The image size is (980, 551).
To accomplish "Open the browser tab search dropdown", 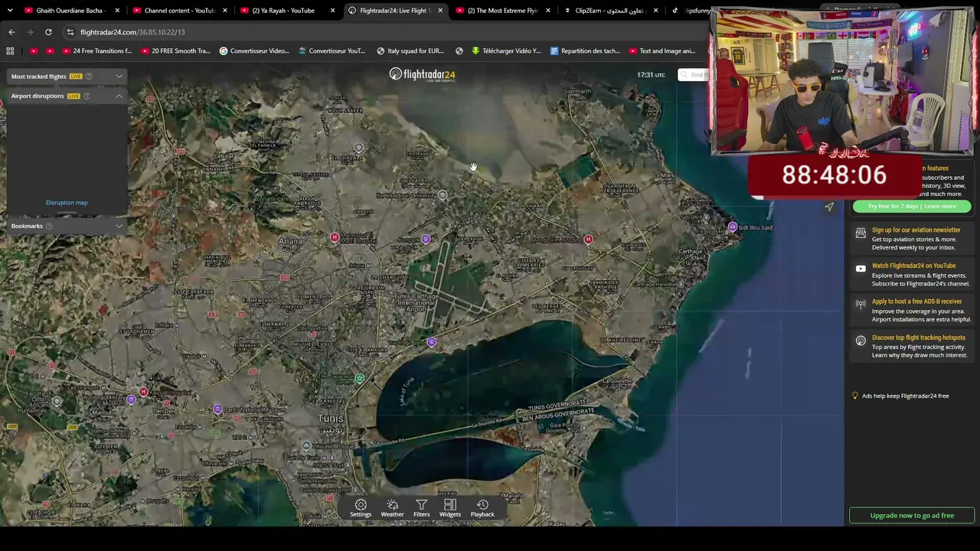I will 10,11.
